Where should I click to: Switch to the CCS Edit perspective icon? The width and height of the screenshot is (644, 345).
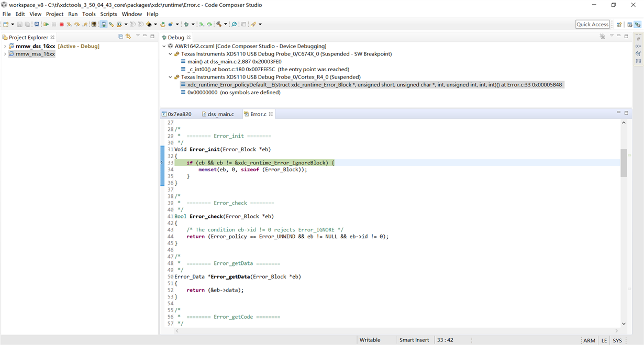[x=629, y=25]
